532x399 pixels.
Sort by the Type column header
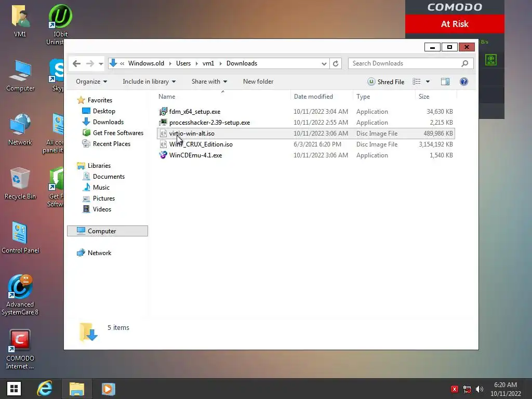383,96
